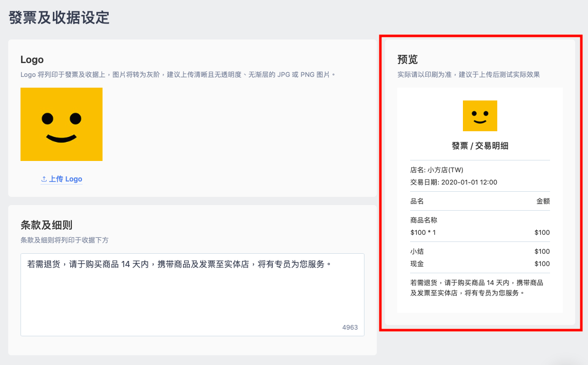The height and width of the screenshot is (365, 588).
Task: Click the 小结 subtotal label
Action: [417, 251]
